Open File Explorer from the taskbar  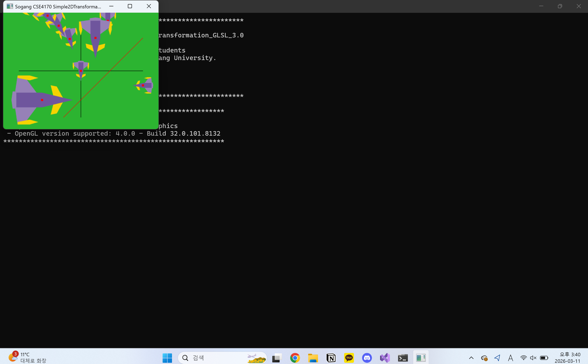pyautogui.click(x=313, y=358)
